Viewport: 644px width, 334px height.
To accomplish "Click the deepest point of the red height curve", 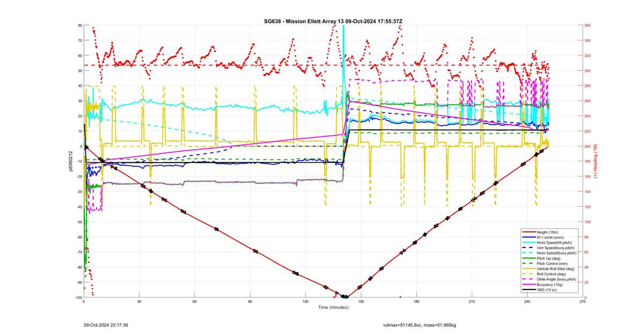I will tap(345, 297).
